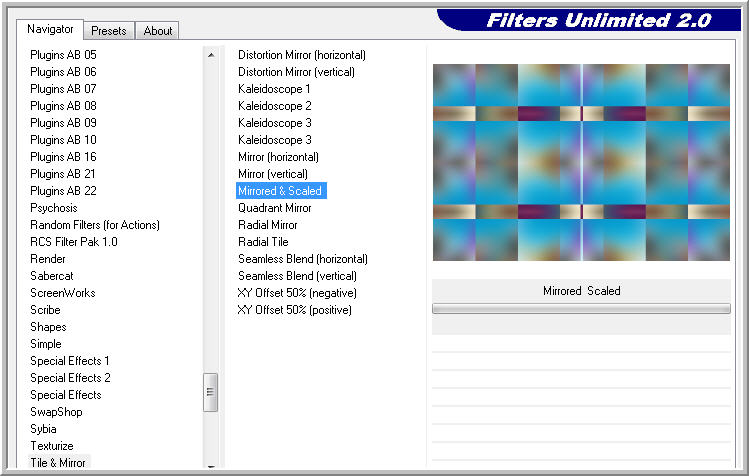749x476 pixels.
Task: Select XY Offset 50% (positive) filter
Action: (294, 310)
